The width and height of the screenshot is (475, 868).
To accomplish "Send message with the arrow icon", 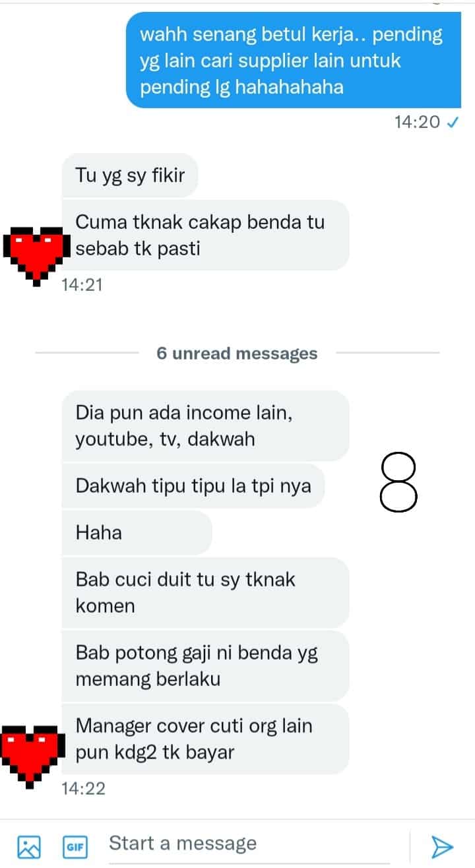I will (441, 846).
